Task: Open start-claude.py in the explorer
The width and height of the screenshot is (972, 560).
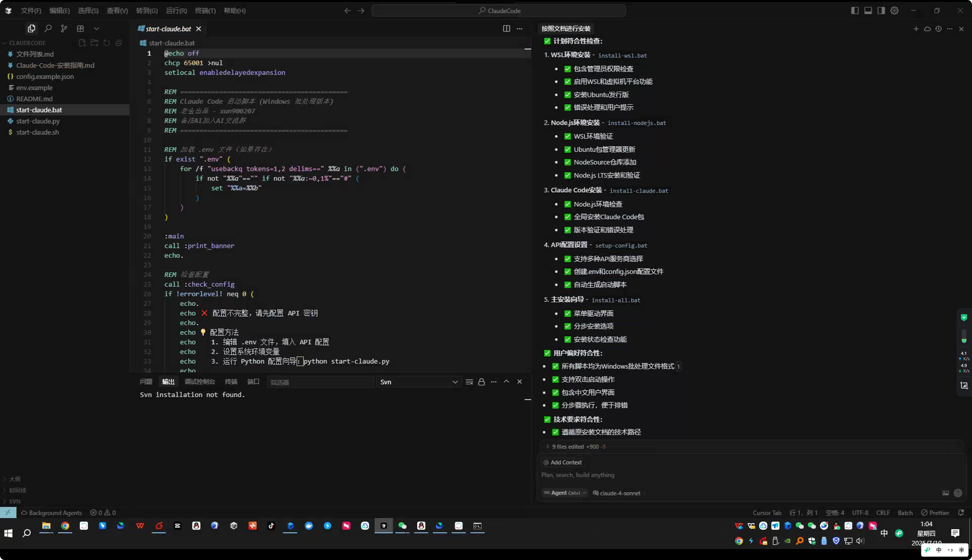Action: pos(38,121)
